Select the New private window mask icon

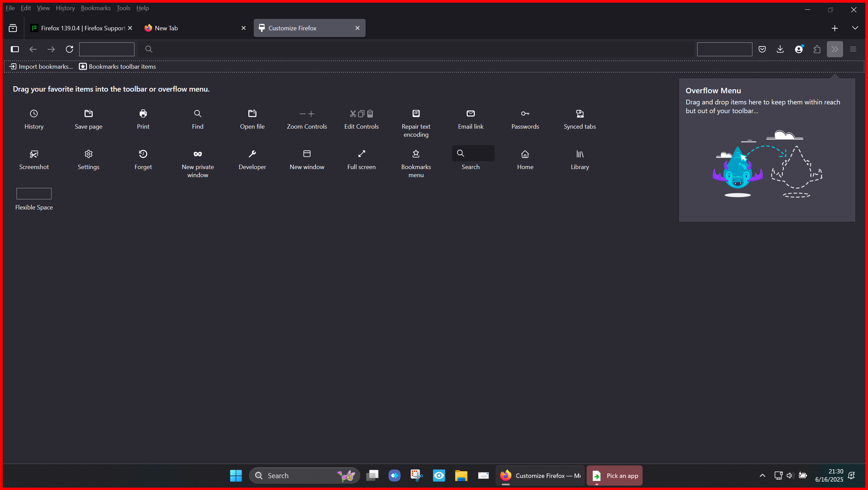(197, 154)
